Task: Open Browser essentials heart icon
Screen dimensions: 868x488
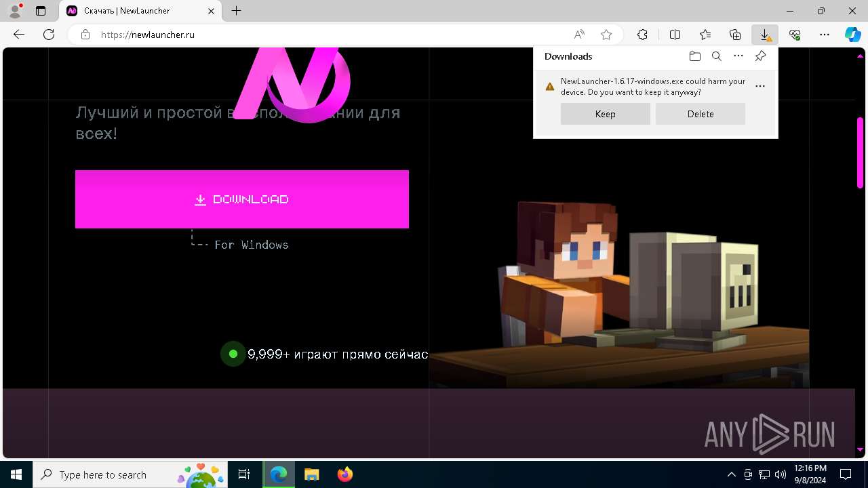Action: [795, 35]
